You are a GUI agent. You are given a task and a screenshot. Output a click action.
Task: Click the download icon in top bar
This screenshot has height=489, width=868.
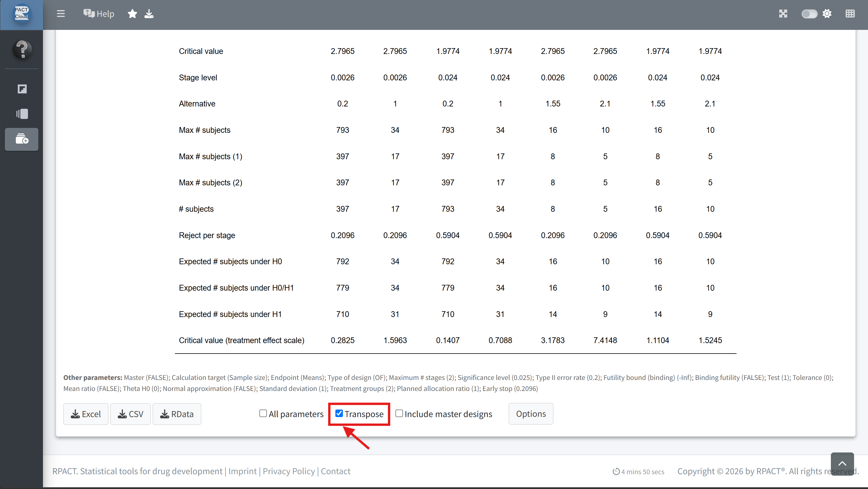click(149, 14)
